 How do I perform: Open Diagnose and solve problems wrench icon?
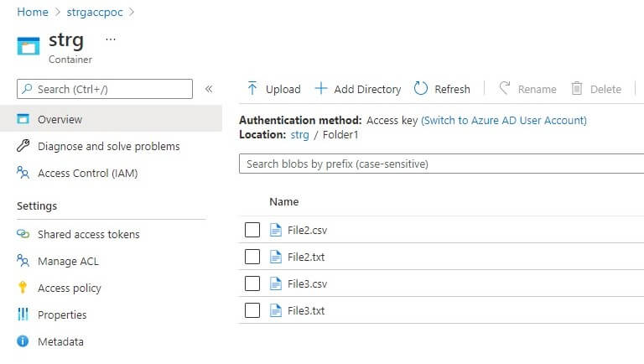[x=23, y=147]
